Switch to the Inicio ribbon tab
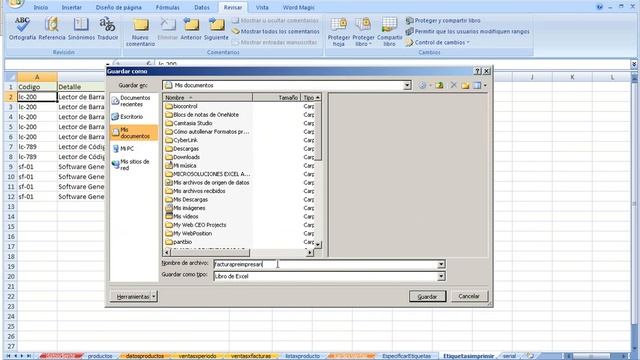 (40, 7)
